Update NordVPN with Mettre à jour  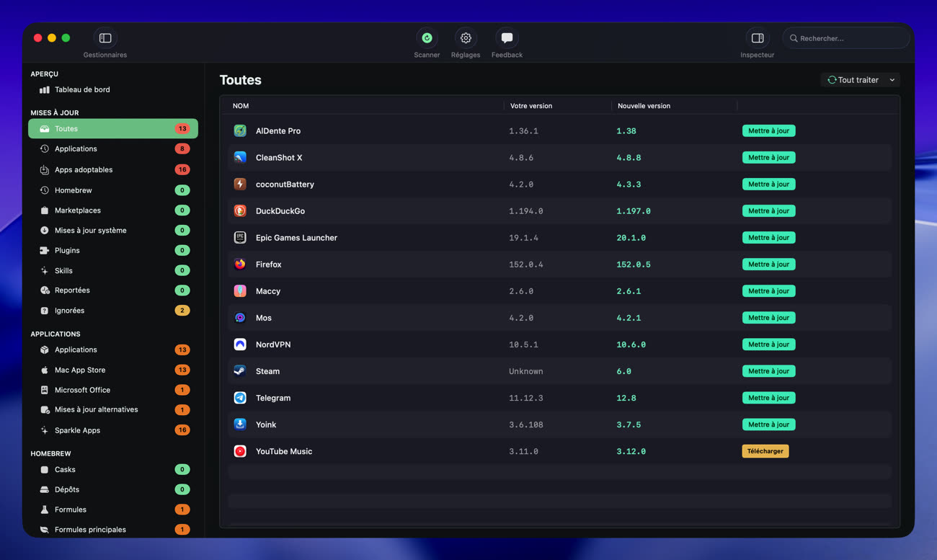[768, 345]
